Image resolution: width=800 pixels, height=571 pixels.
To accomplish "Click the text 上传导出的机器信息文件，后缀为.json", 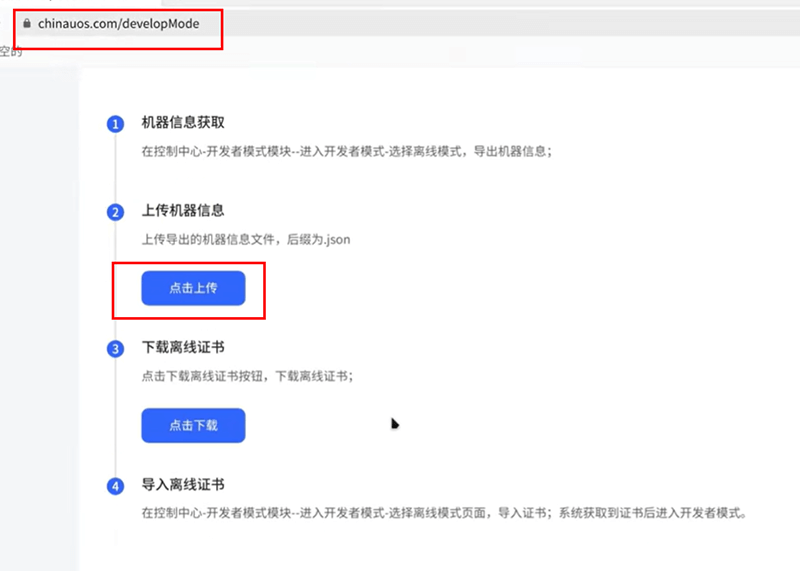I will (x=246, y=239).
